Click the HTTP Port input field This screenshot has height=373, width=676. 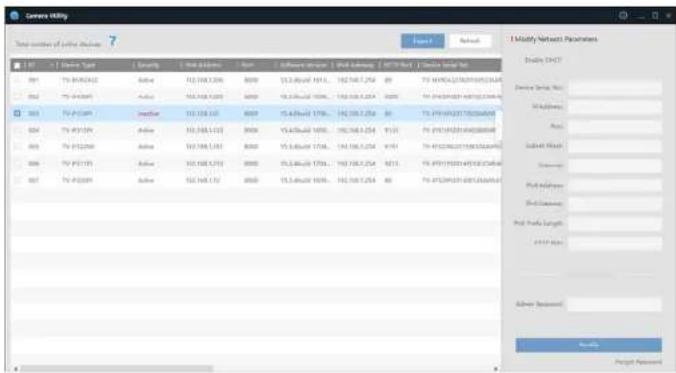tap(615, 243)
